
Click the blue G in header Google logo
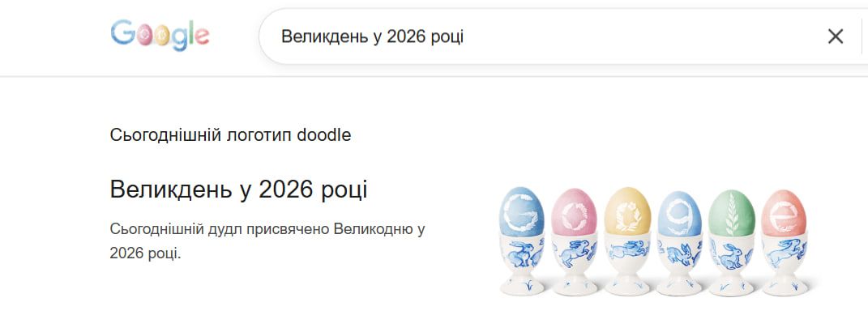pyautogui.click(x=122, y=32)
